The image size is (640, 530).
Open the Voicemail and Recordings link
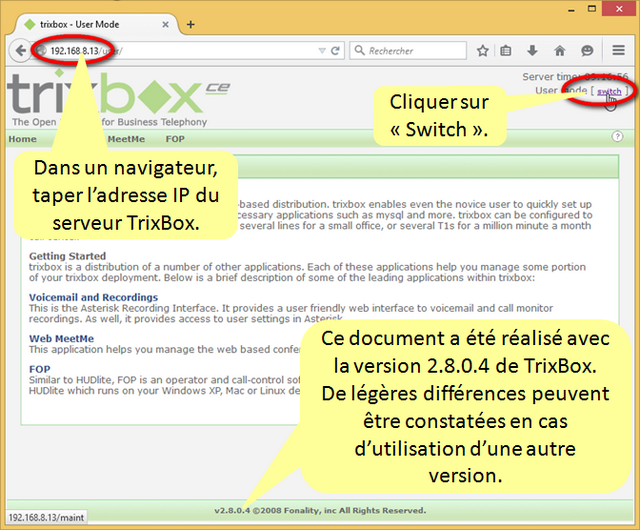pos(93,297)
